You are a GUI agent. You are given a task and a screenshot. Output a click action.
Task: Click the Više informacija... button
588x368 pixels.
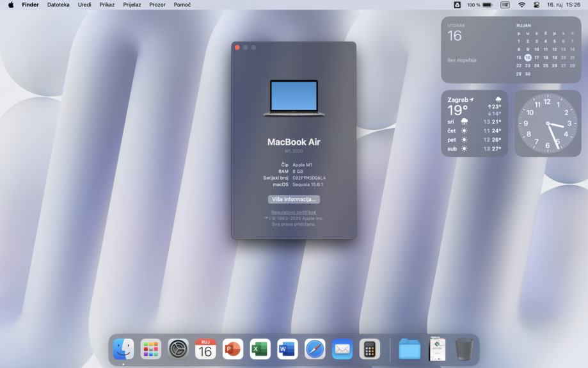coord(294,199)
